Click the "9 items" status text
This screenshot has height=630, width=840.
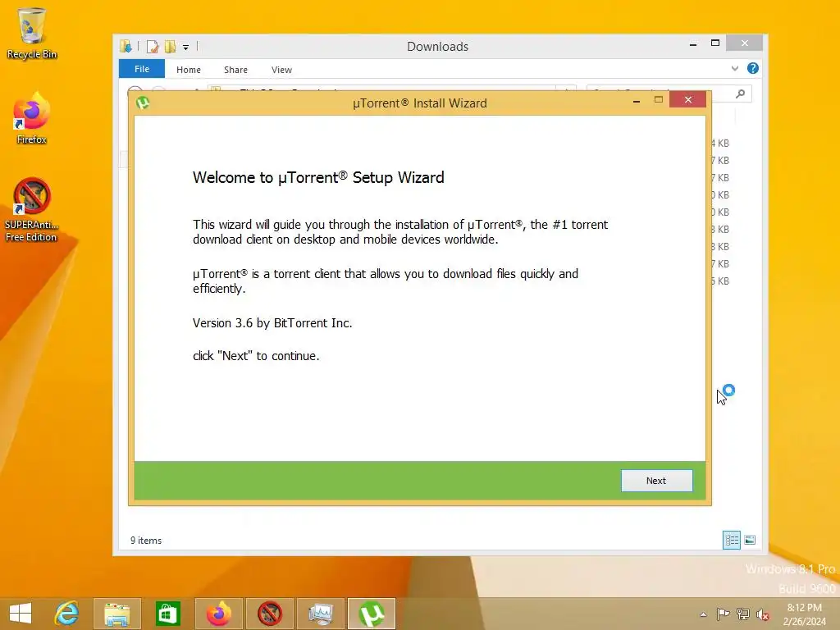[x=146, y=541]
